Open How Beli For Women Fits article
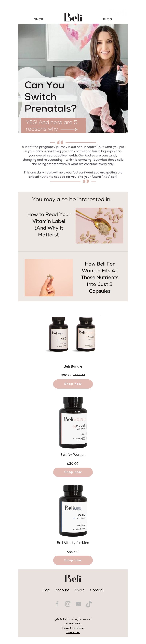146x644 pixels. point(100,278)
